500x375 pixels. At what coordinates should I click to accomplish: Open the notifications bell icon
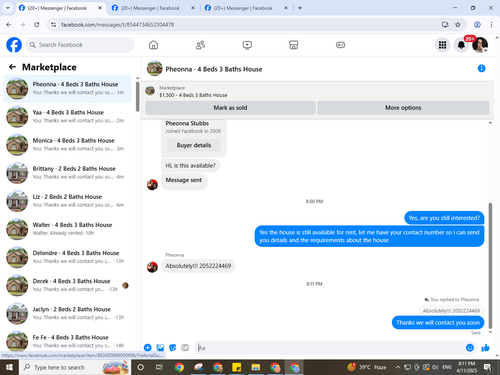click(461, 45)
